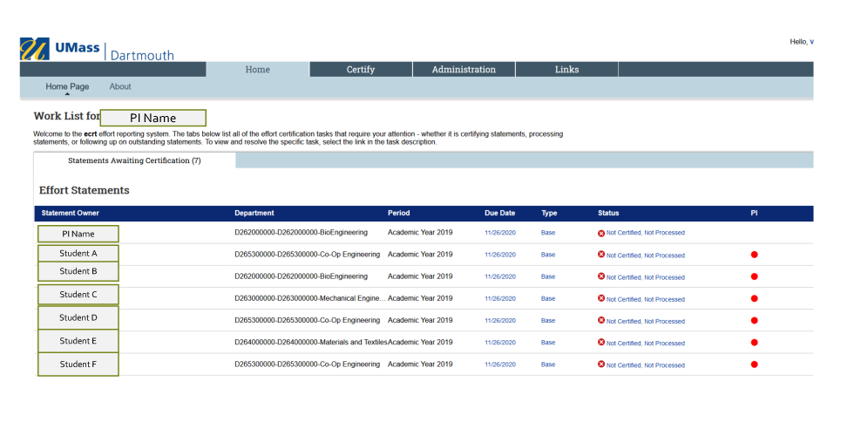868x436 pixels.
Task: Click Co-Op Engineering department in Student A row
Action: pyautogui.click(x=308, y=255)
